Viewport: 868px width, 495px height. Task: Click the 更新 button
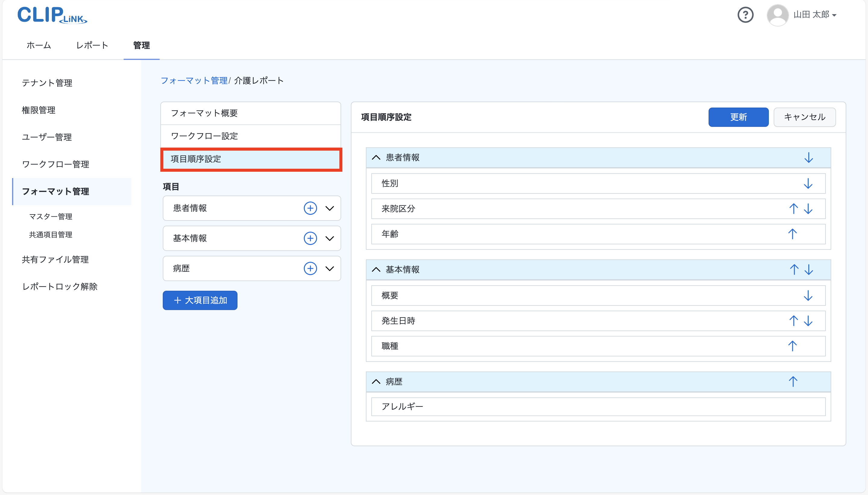click(x=738, y=117)
